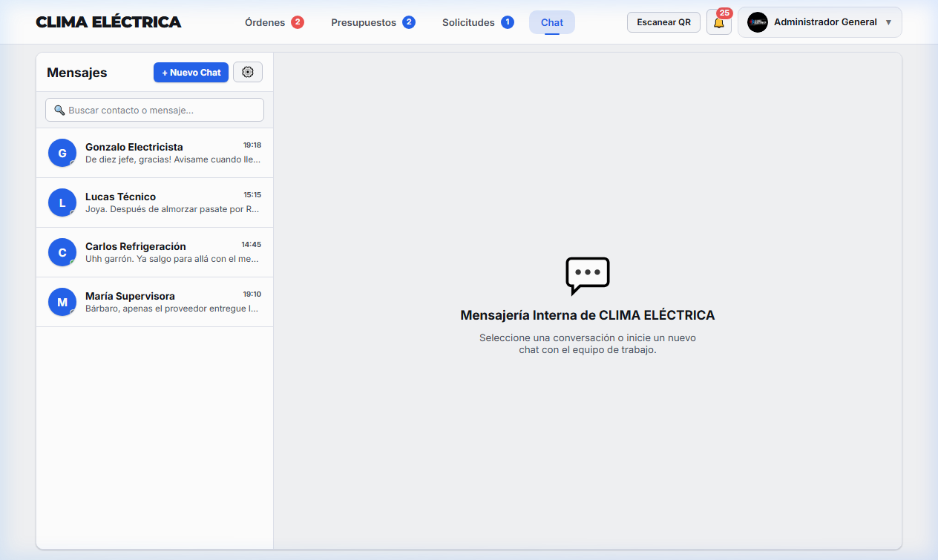Open the Lucas Técnico conversation

pyautogui.click(x=154, y=202)
